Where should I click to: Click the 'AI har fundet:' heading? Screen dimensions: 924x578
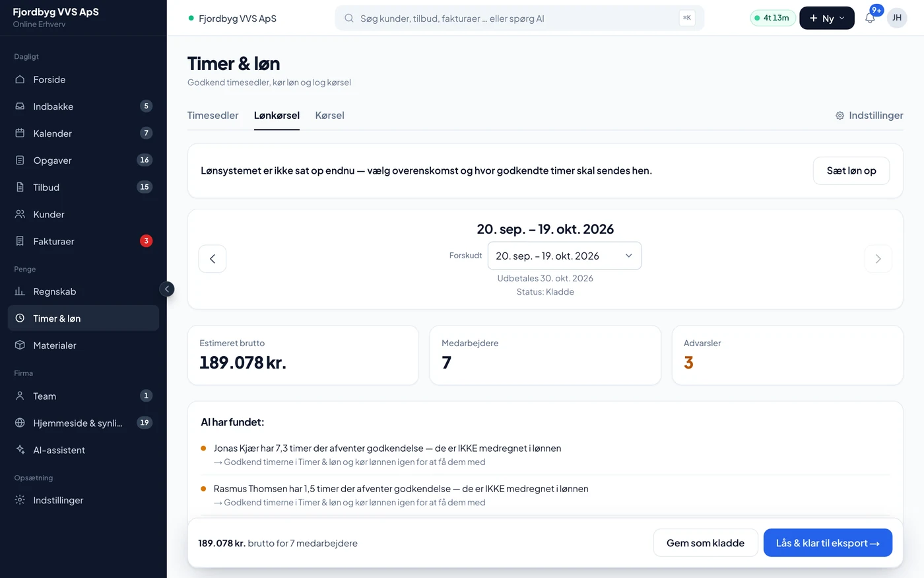pos(232,422)
